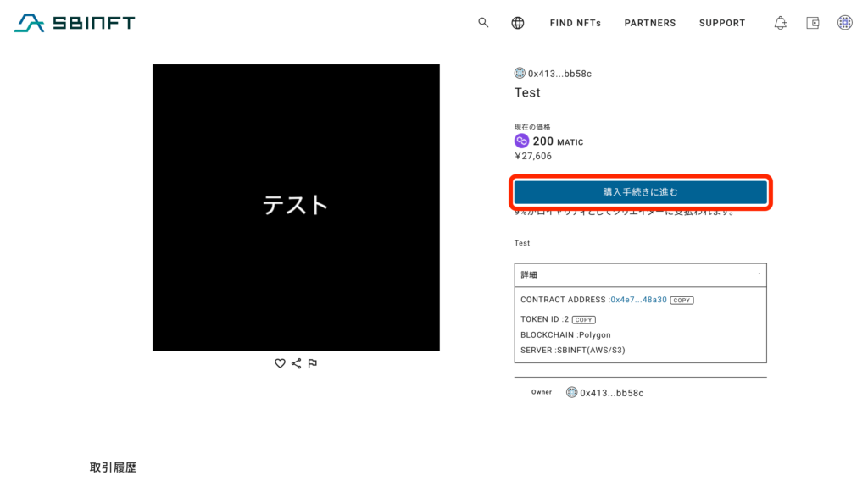Select the 現在の価格 label

pos(532,127)
